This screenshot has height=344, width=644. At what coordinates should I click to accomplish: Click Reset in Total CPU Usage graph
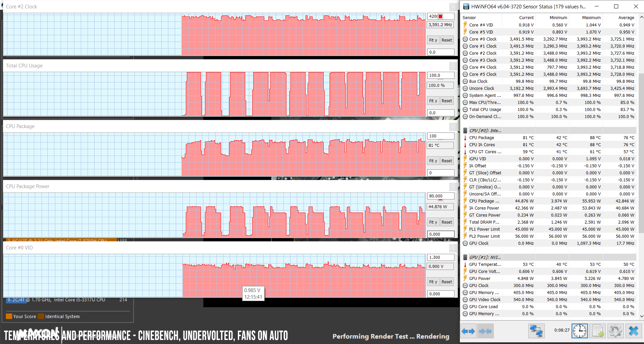(447, 101)
